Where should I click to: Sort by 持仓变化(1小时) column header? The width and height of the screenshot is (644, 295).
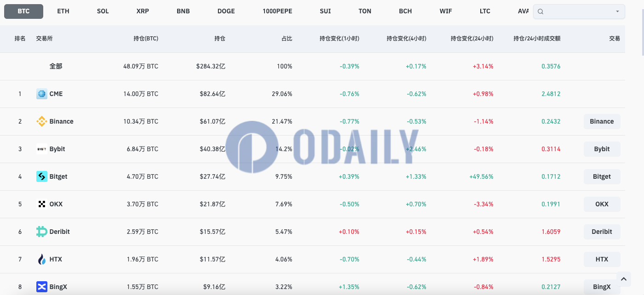[x=339, y=39]
